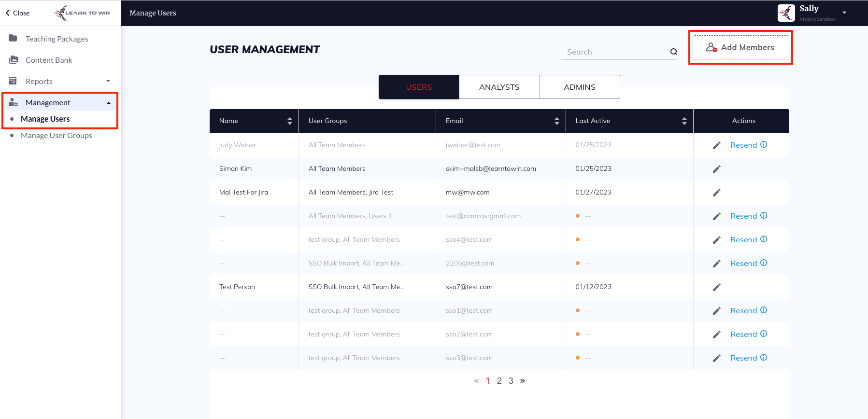The width and height of the screenshot is (868, 419).
Task: Click Sally's profile avatar
Action: [x=786, y=13]
